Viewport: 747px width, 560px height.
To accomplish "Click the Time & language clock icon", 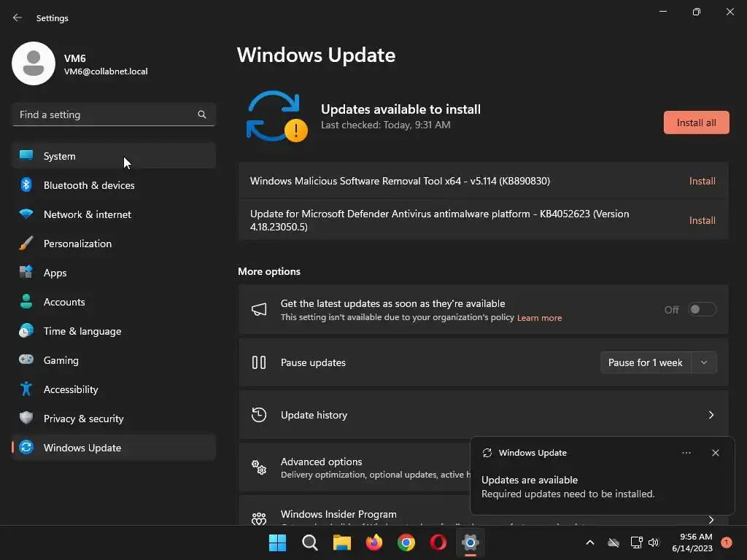I will click(x=26, y=330).
